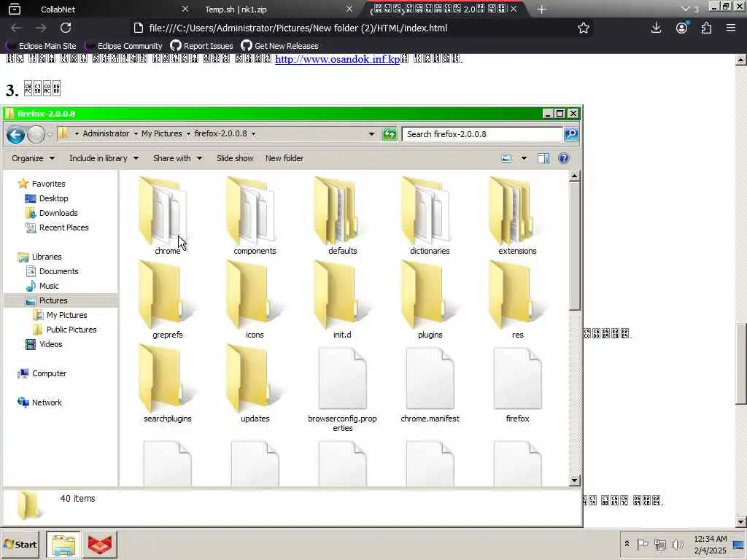The height and width of the screenshot is (560, 747).
Task: Click the Start button
Action: (20, 544)
